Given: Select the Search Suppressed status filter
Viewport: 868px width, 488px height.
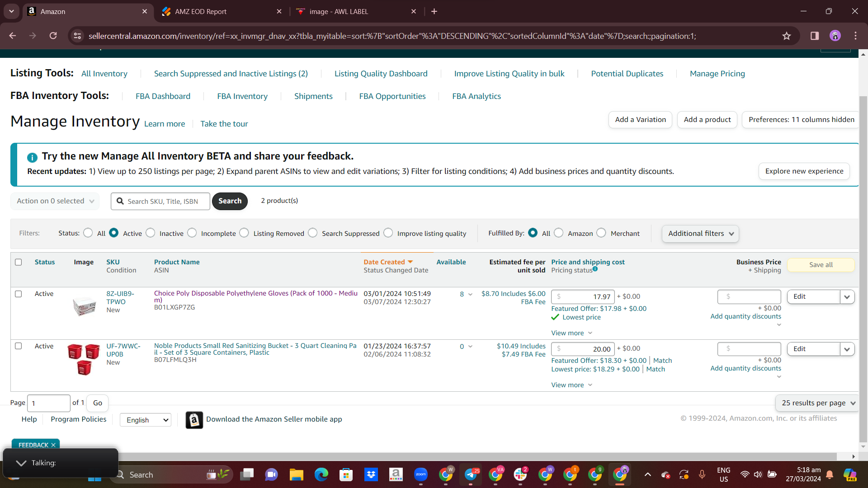Looking at the screenshot, I should coord(313,233).
